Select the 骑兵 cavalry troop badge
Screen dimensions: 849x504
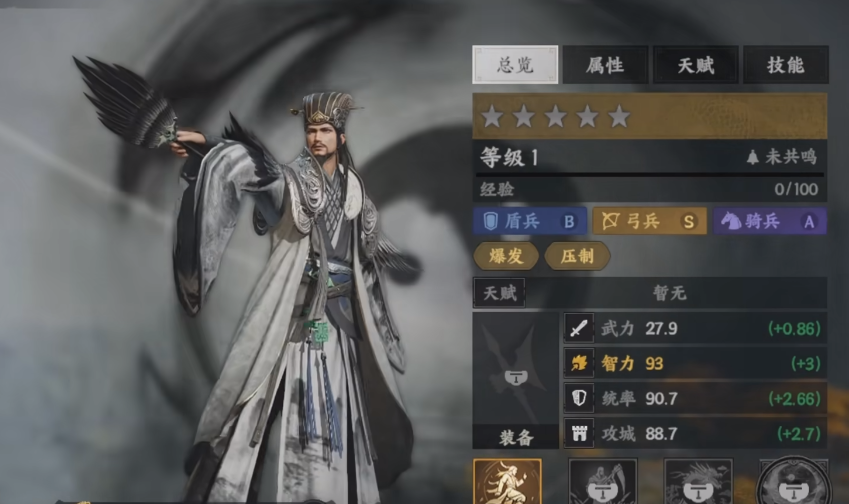[x=770, y=221]
